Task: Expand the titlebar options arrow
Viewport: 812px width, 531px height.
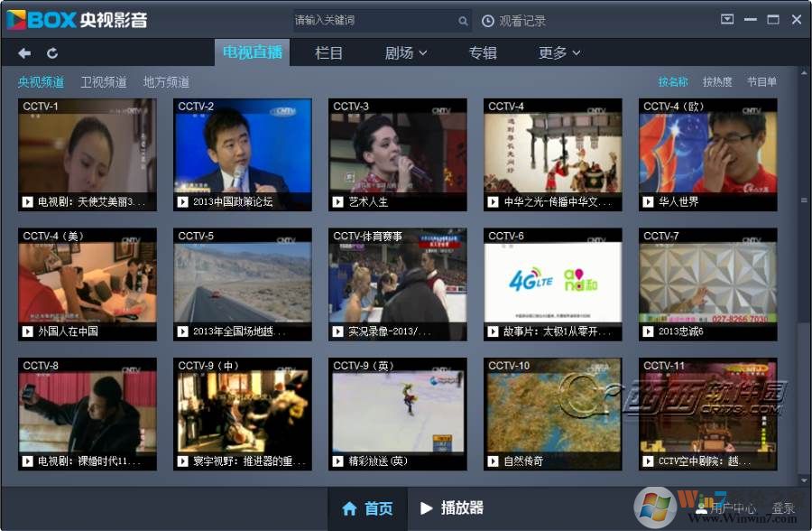Action: (x=727, y=18)
